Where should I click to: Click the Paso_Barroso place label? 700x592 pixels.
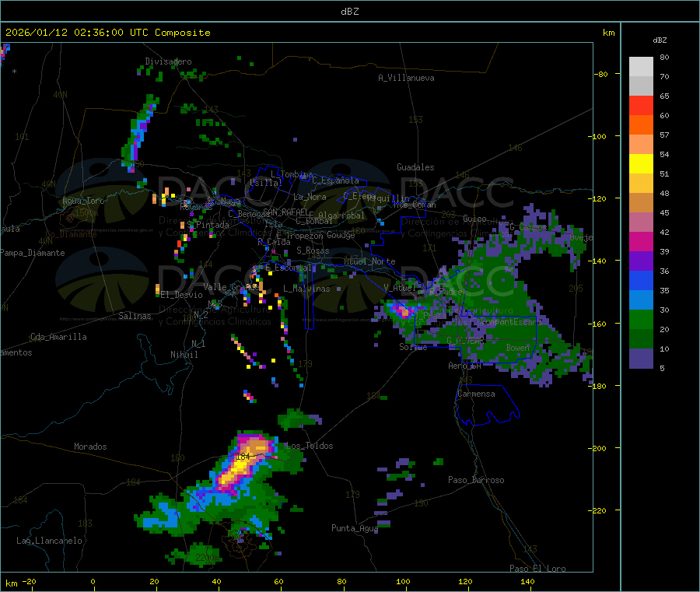[476, 480]
